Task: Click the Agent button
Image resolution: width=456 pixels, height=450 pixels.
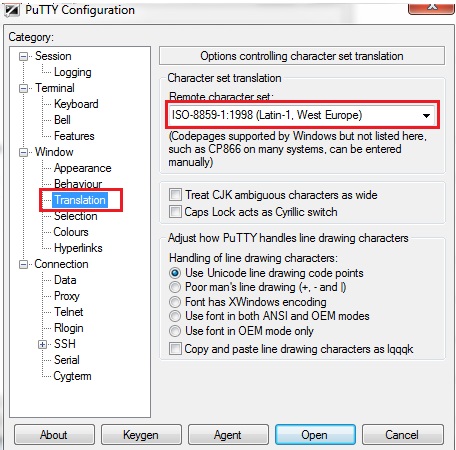Action: [x=228, y=435]
